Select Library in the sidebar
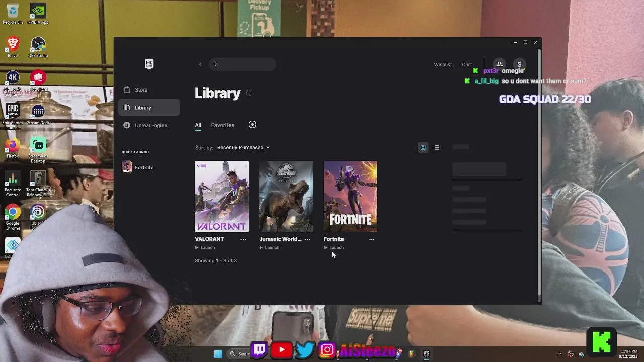Screen dimensions: 644x362 [x=149, y=108]
